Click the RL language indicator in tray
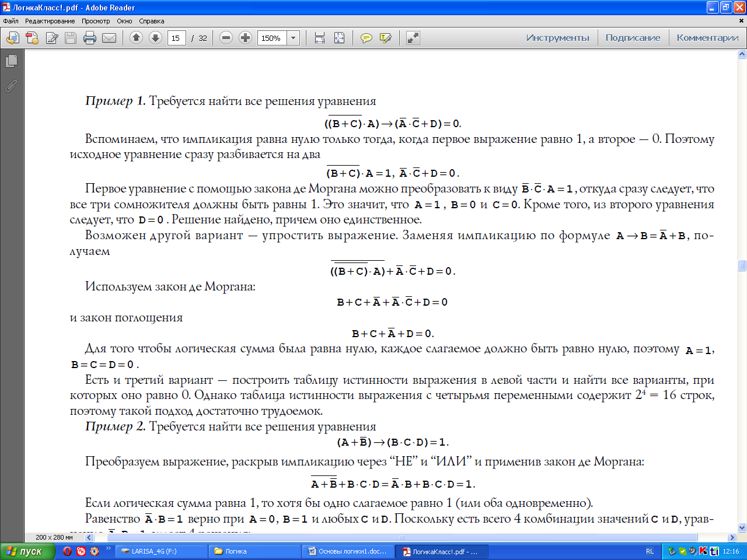 click(x=650, y=551)
